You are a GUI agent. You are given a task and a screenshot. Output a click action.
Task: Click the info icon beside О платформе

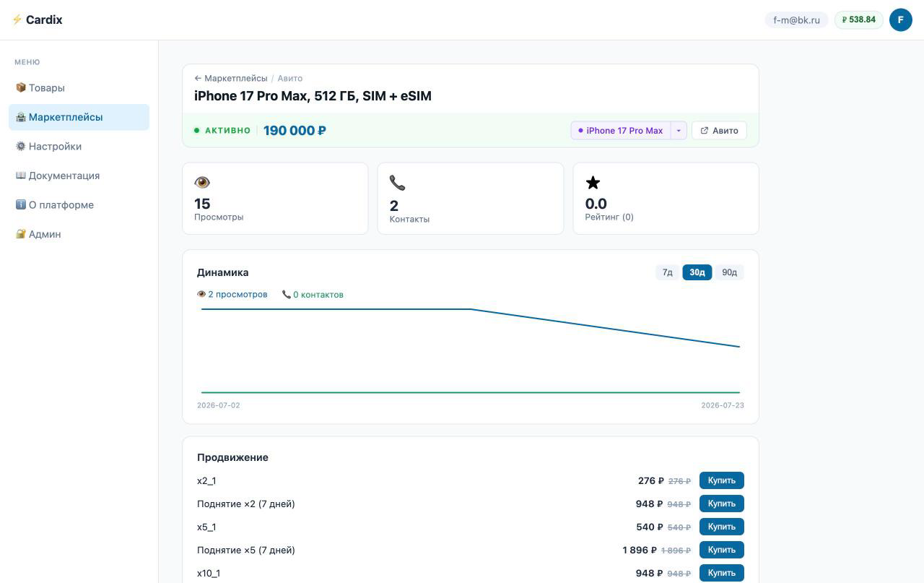click(x=21, y=204)
